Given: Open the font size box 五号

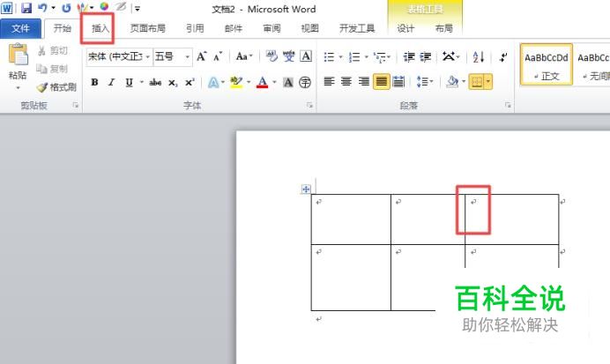Looking at the screenshot, I should [173, 56].
